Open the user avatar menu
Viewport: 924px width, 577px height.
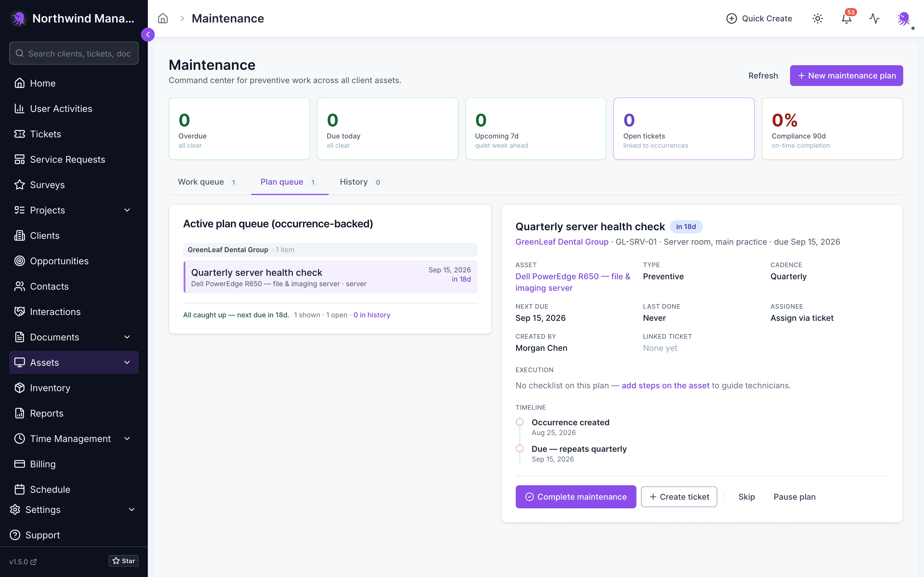point(903,18)
